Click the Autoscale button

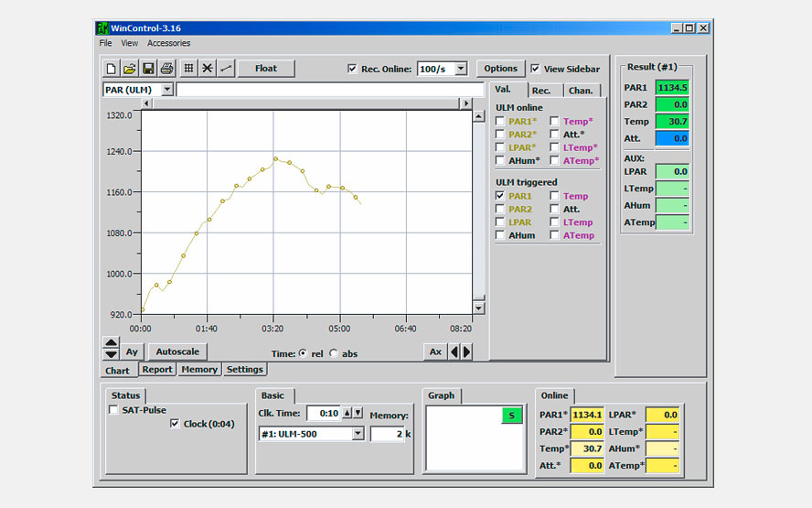pos(177,352)
